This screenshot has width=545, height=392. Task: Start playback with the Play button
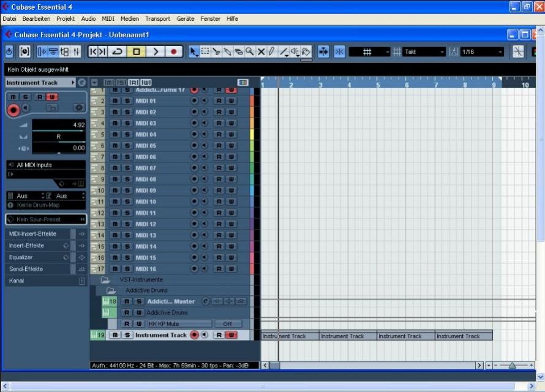[x=156, y=52]
